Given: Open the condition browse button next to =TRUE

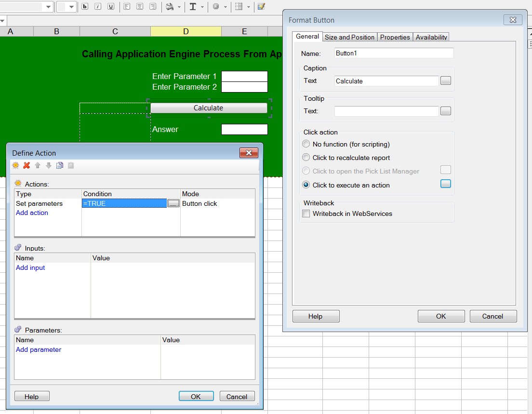Looking at the screenshot, I should point(173,203).
